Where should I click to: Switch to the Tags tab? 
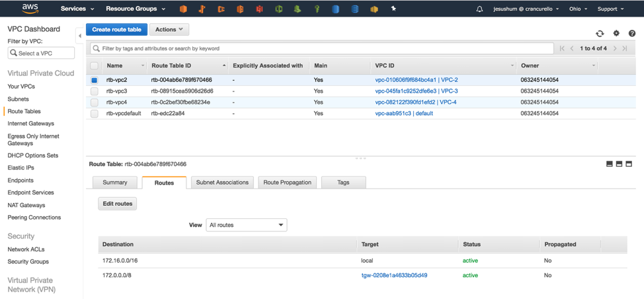[343, 183]
